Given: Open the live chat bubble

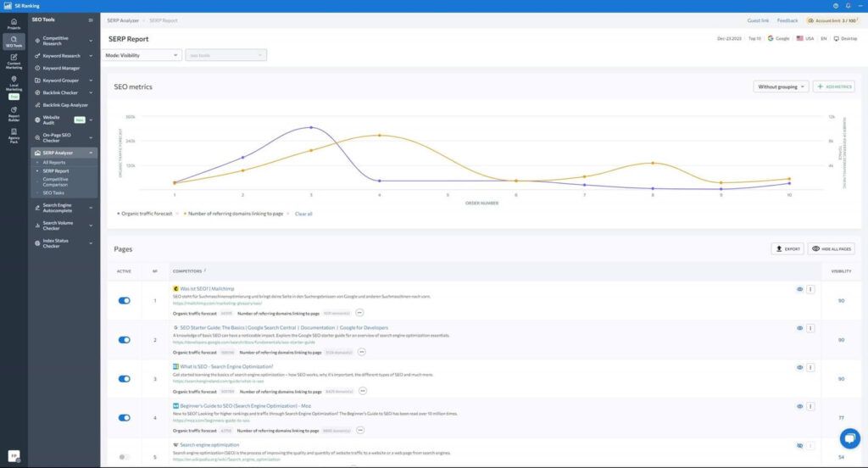Looking at the screenshot, I should 849,438.
